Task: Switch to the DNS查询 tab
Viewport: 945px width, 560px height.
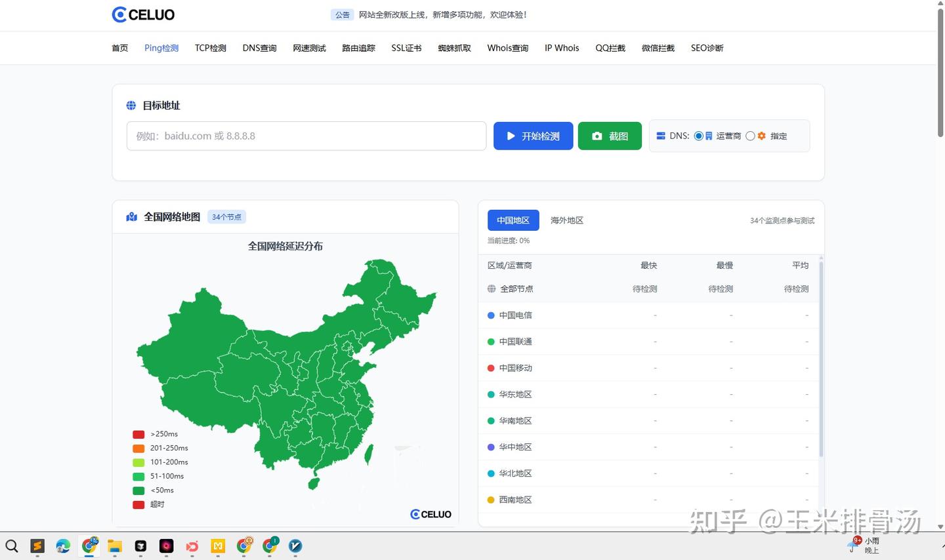Action: click(x=259, y=47)
